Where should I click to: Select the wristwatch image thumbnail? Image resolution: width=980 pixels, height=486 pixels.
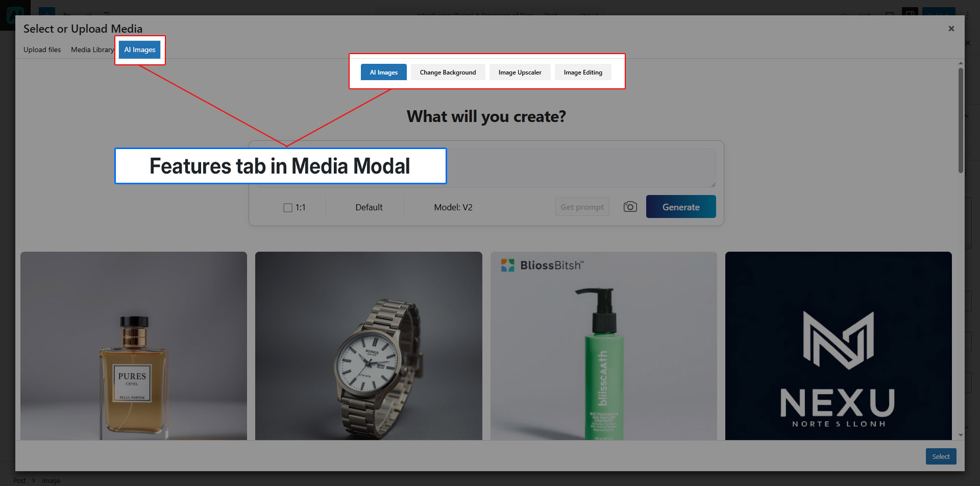click(369, 346)
